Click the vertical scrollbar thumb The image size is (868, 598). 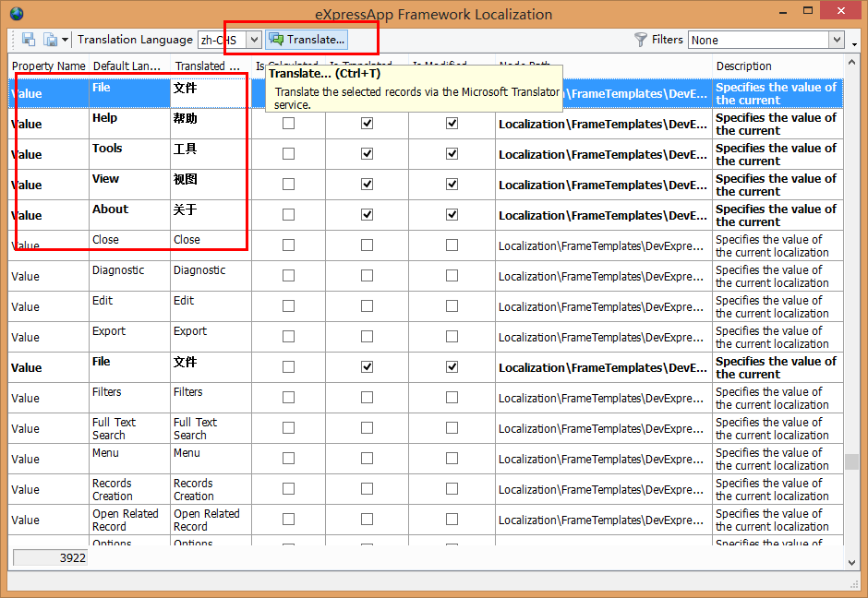tap(851, 462)
